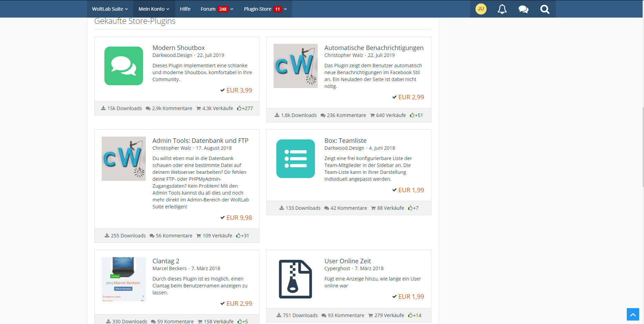Click the like count +277 on Modern Shoutbox

[245, 108]
